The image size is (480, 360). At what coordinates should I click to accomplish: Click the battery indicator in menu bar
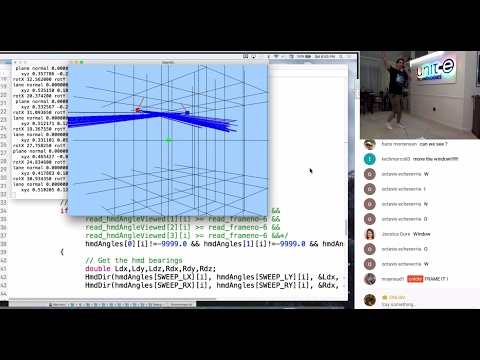[x=304, y=57]
